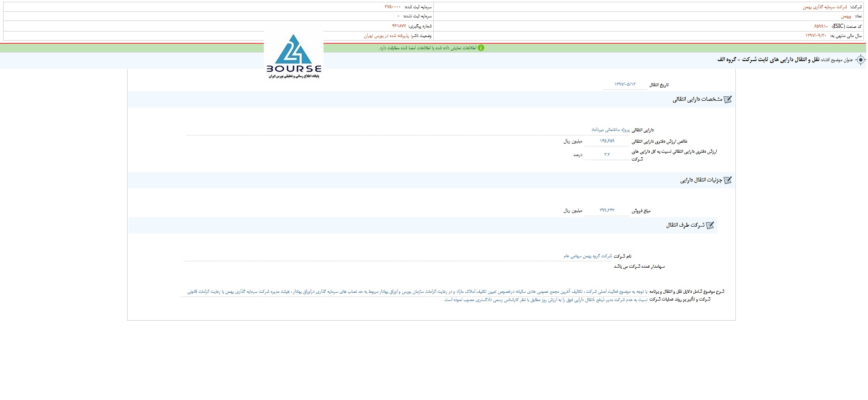868x400 pixels.
Task: Click the tracking number 461877
Action: (x=399, y=26)
